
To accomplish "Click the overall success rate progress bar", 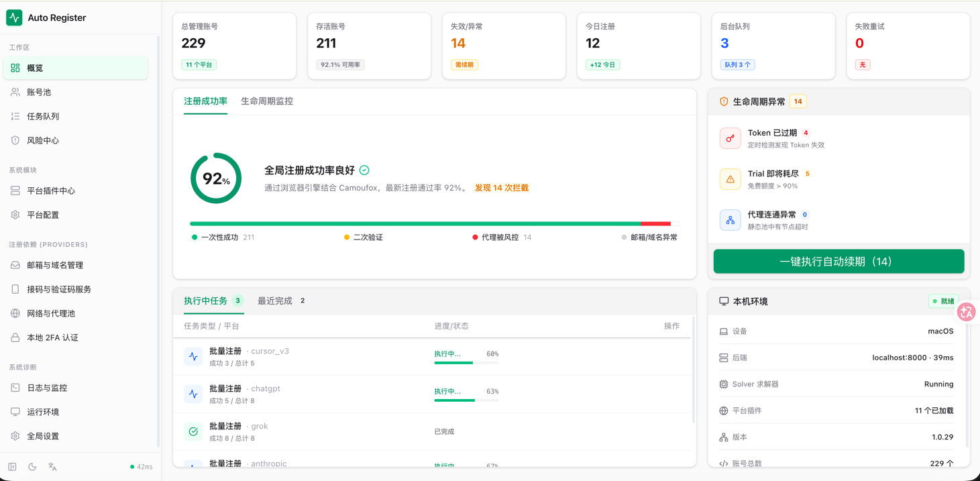I will [x=435, y=223].
